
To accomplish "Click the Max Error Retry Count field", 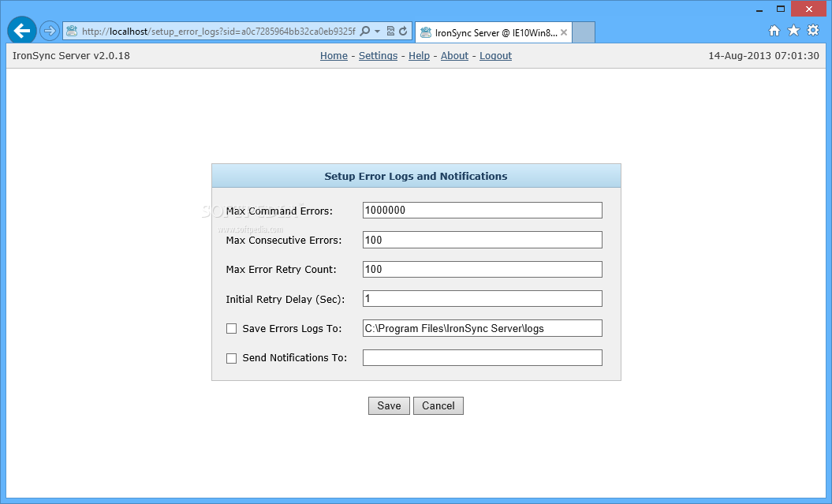I will coord(483,269).
